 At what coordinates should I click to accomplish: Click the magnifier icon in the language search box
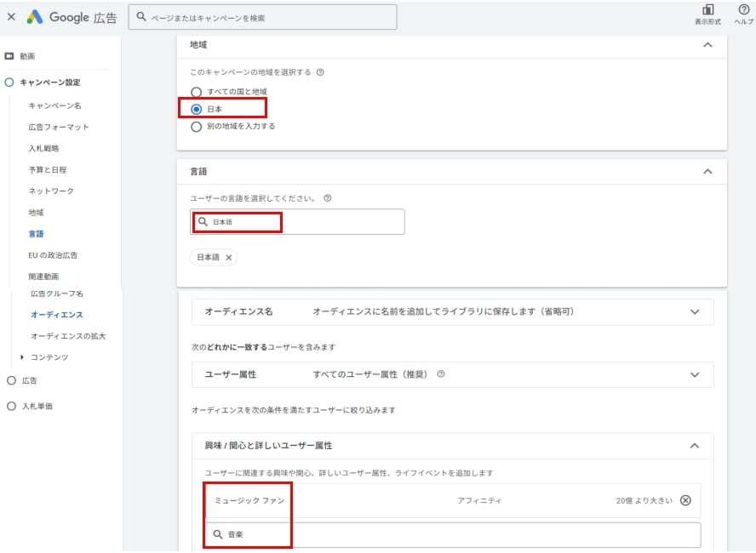point(203,221)
